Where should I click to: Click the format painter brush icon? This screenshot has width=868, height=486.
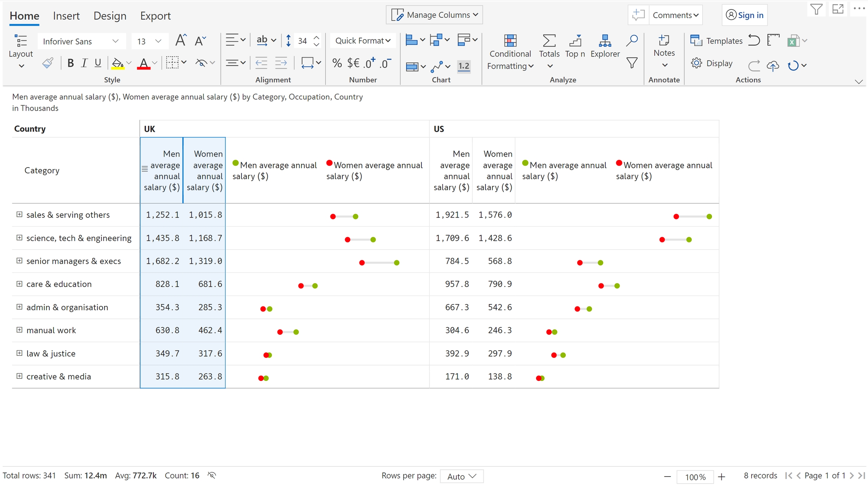pos(48,63)
